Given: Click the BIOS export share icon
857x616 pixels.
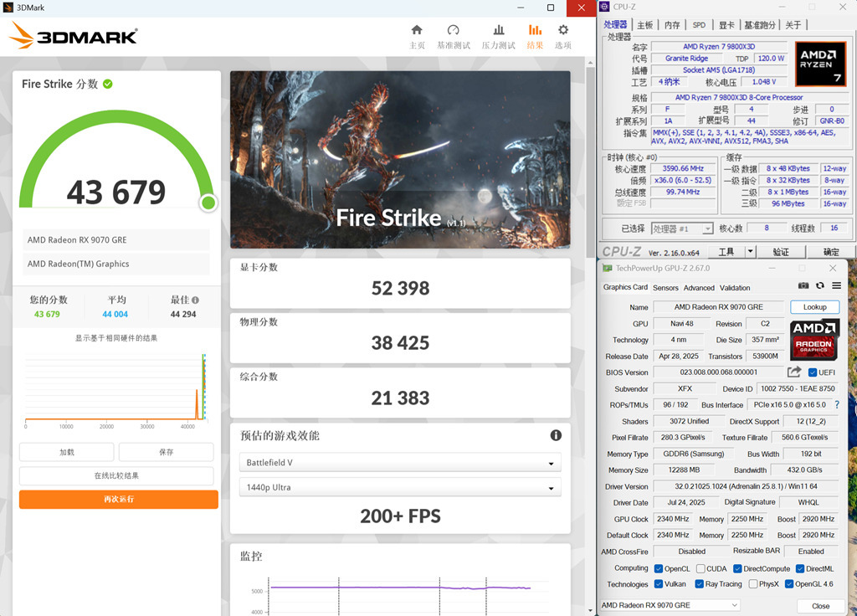Looking at the screenshot, I should (x=794, y=372).
